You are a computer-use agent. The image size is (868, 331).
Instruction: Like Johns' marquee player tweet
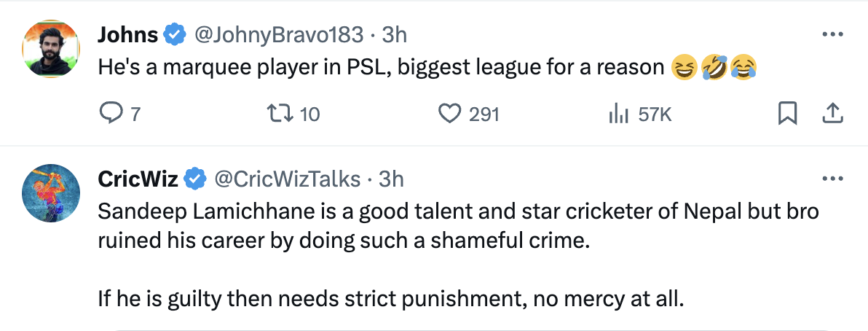[x=451, y=114]
